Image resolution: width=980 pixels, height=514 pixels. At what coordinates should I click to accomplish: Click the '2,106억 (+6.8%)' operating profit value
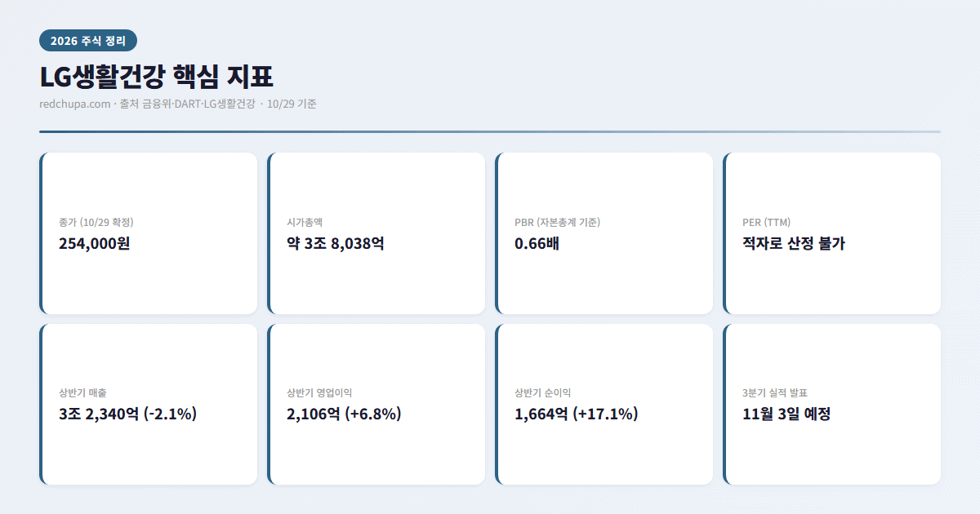coord(344,414)
